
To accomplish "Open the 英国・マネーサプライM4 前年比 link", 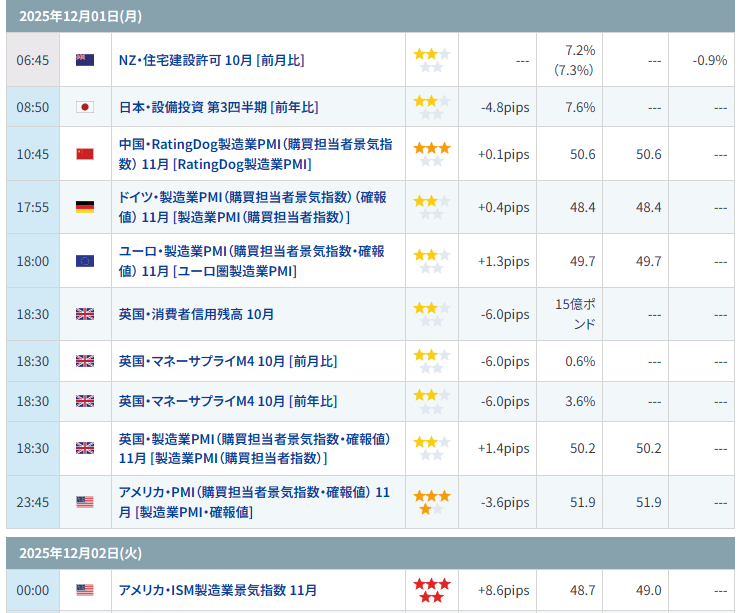I will [227, 401].
